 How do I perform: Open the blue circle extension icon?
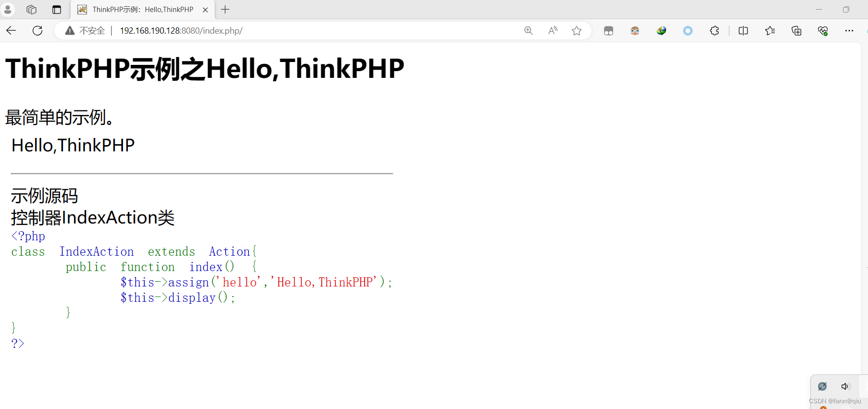coord(688,31)
